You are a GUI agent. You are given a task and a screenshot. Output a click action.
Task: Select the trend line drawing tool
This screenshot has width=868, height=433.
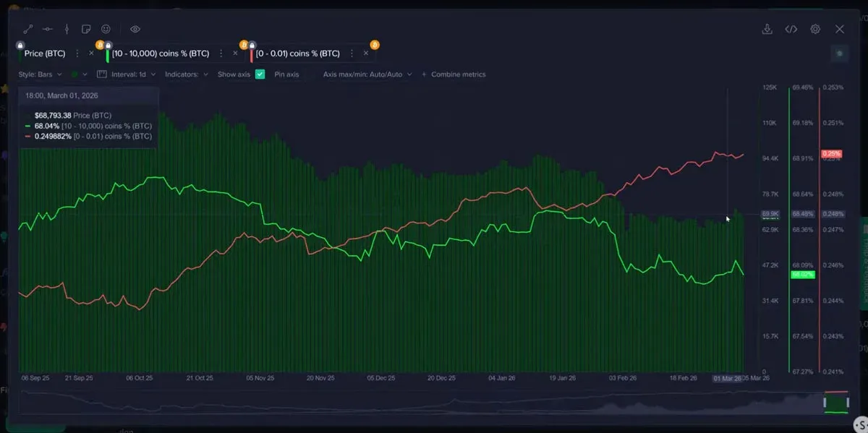click(x=27, y=29)
